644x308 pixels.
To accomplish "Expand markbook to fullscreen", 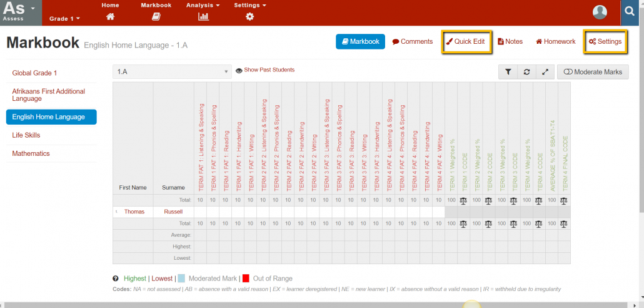I will [545, 72].
